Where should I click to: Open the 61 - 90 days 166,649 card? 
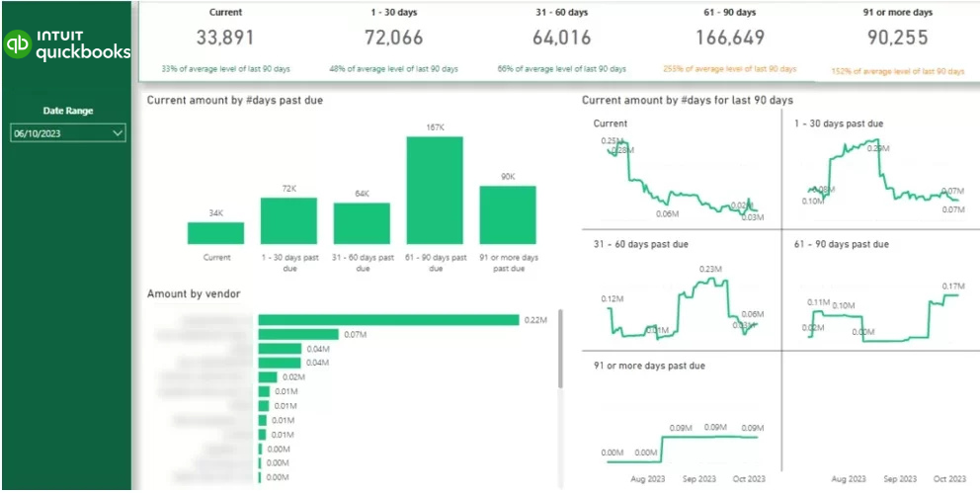point(730,38)
